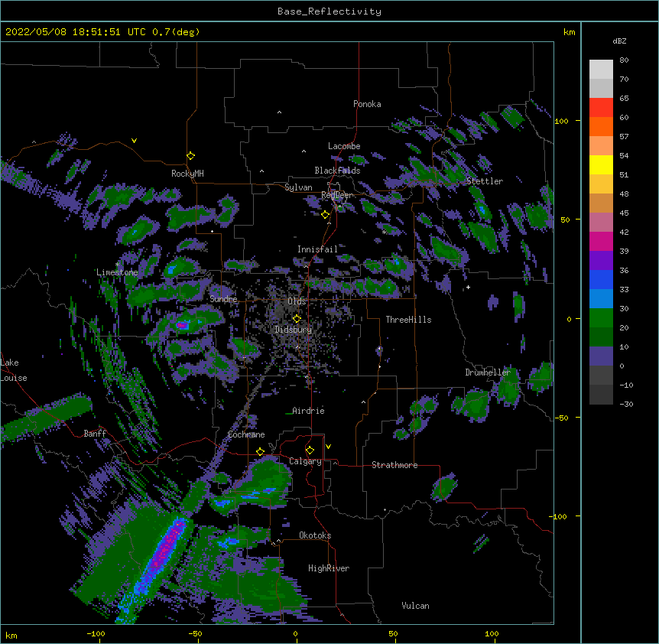This screenshot has height=644, width=659.
Task: Click yellow station marker south of RedDeer
Action: coord(325,215)
